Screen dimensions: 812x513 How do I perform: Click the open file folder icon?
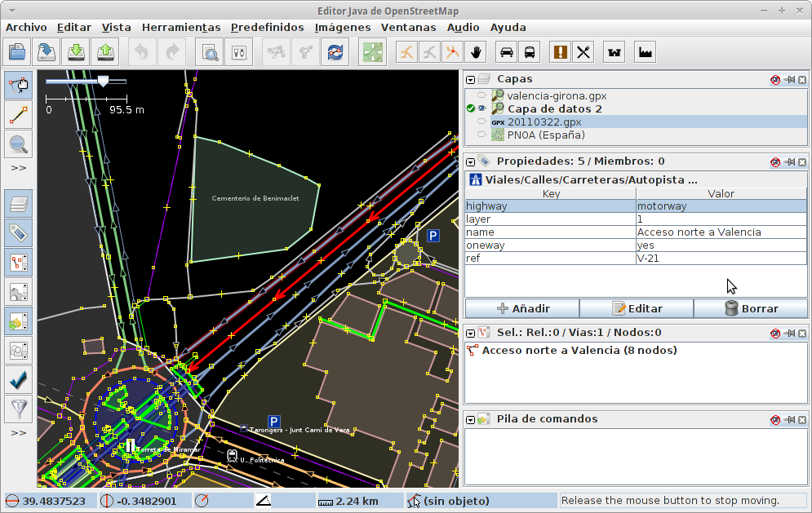pyautogui.click(x=18, y=52)
